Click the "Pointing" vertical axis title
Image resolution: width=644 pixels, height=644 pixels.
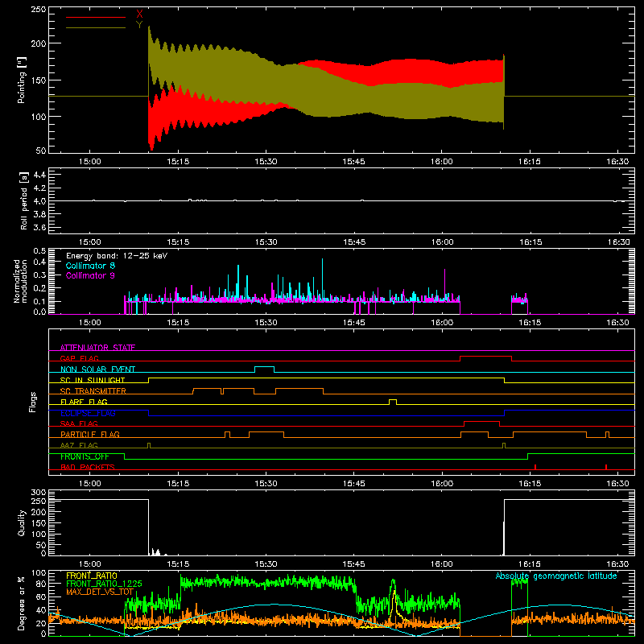(22, 80)
